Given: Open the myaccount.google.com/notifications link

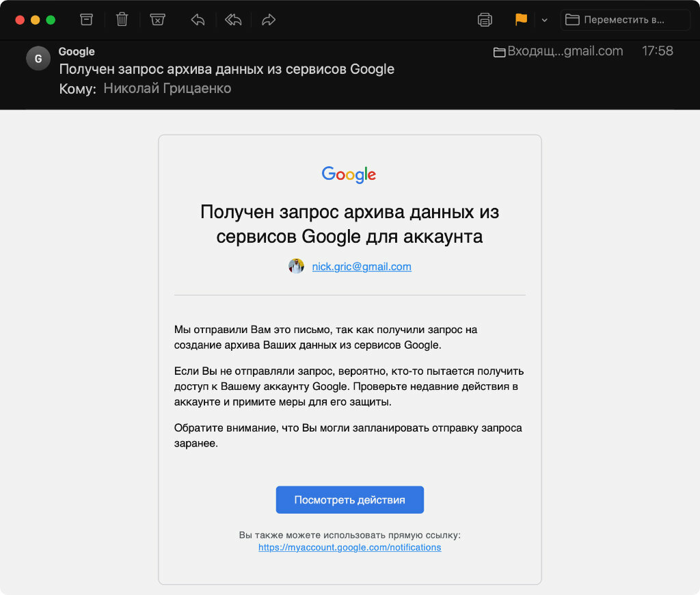Looking at the screenshot, I should 349,547.
